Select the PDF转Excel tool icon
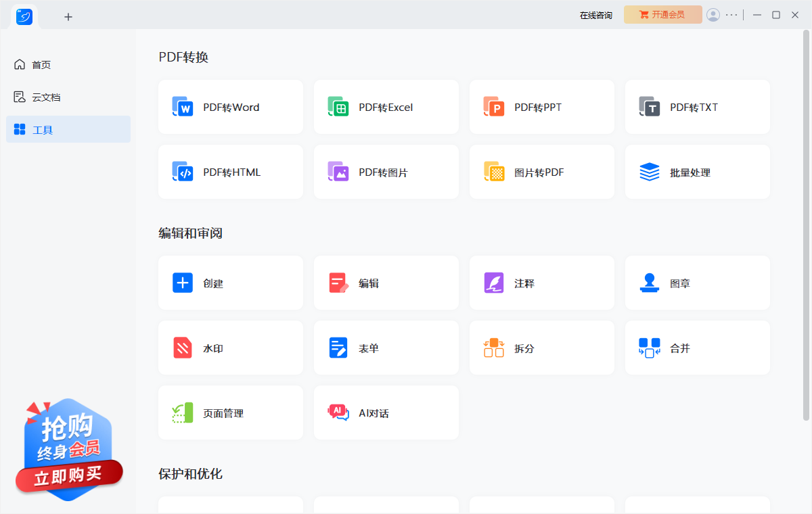 (338, 108)
